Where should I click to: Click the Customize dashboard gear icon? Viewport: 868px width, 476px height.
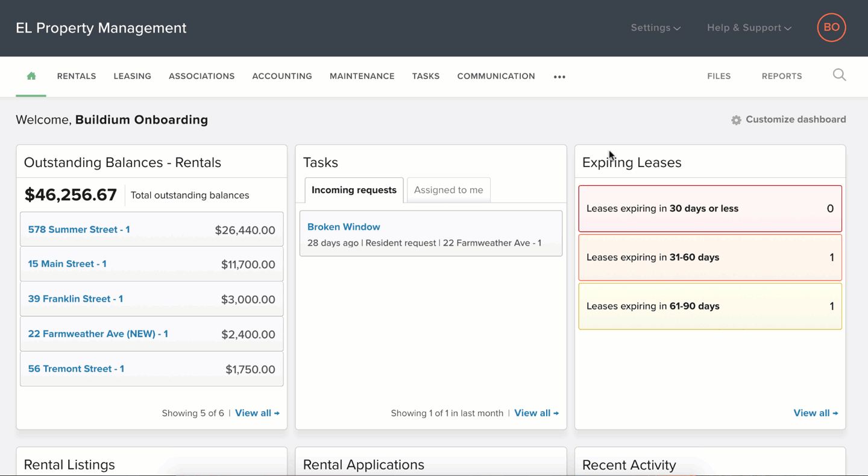point(736,119)
